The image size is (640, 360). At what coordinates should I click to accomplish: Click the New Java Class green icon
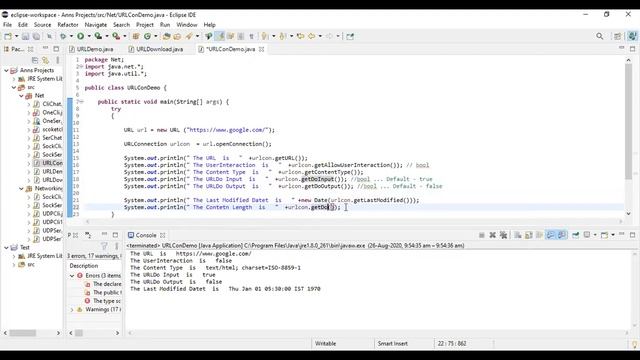pyautogui.click(x=147, y=36)
